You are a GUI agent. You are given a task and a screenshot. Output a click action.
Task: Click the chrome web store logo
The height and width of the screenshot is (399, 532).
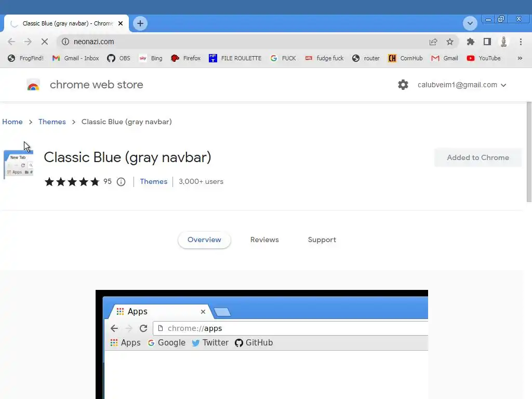33,85
